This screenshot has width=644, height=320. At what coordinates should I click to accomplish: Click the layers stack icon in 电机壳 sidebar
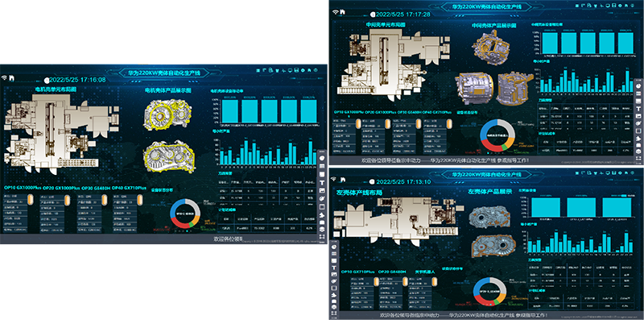coord(323,229)
